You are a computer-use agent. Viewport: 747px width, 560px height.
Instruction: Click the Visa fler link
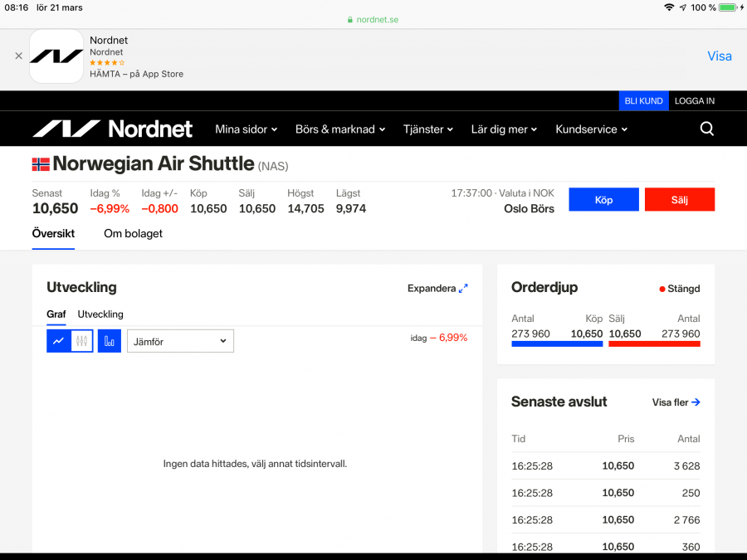(676, 402)
